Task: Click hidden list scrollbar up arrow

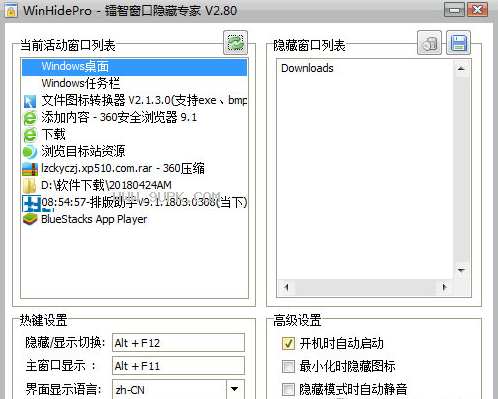Action: click(x=461, y=68)
